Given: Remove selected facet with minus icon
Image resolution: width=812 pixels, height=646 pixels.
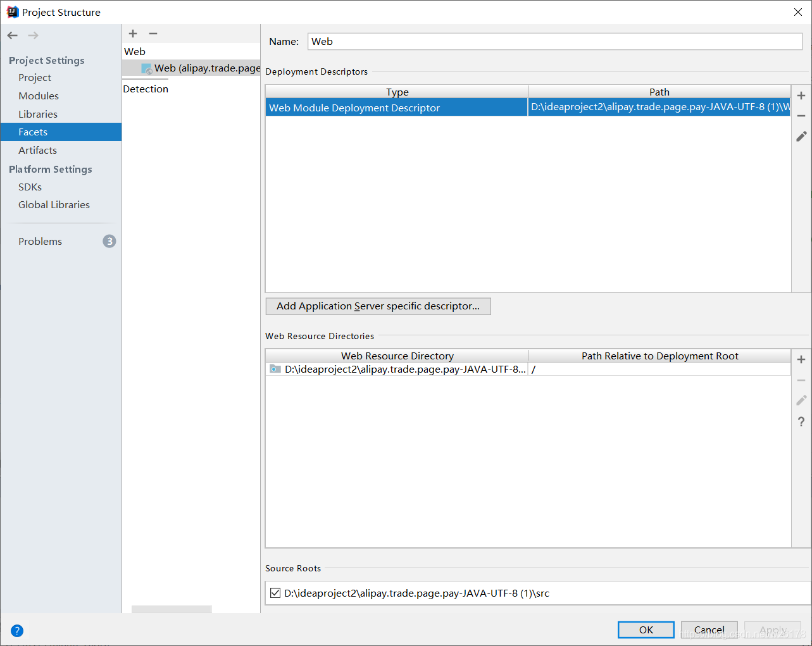Looking at the screenshot, I should tap(153, 34).
